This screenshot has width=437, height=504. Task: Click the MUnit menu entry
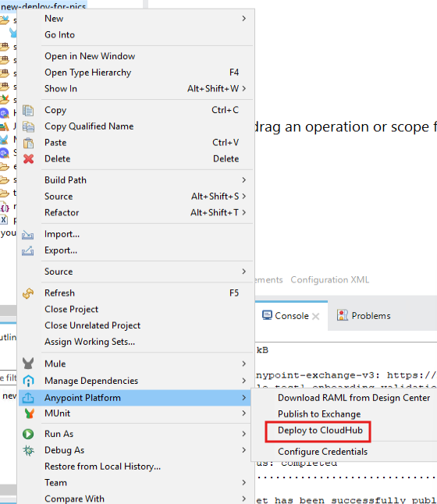coord(136,413)
